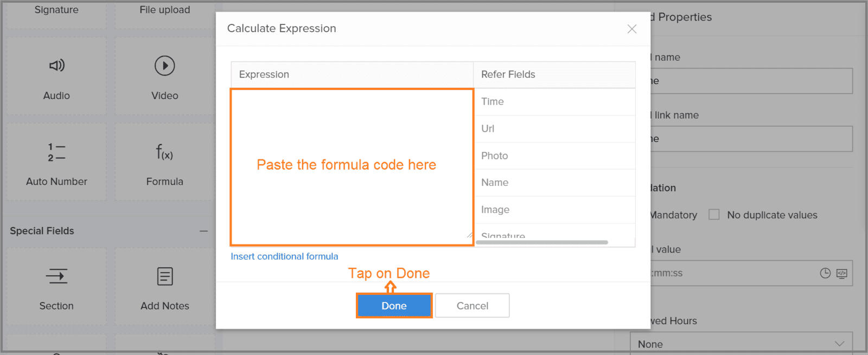Insert the Add Notes field
This screenshot has height=355, width=868.
click(164, 287)
